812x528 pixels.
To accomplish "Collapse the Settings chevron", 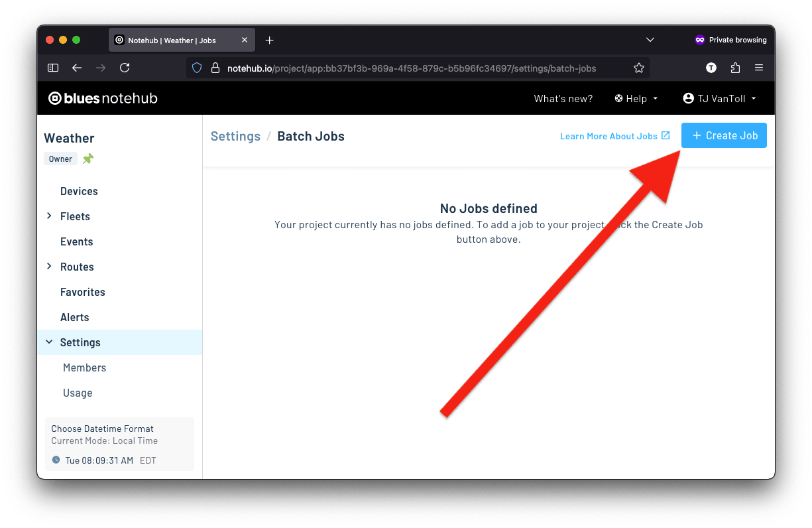I will tap(49, 342).
